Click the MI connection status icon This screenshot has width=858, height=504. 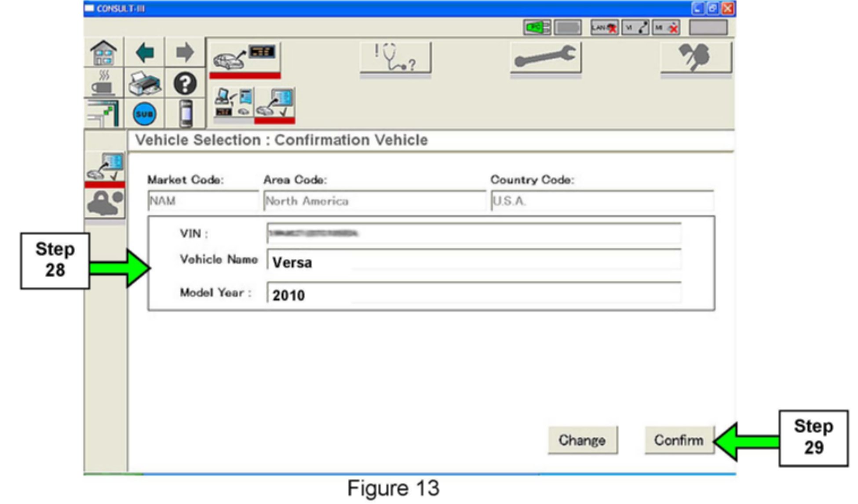[667, 28]
